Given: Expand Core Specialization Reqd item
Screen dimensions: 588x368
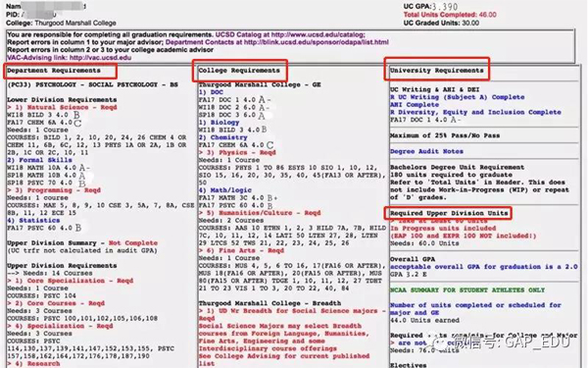Looking at the screenshot, I should point(71,281).
